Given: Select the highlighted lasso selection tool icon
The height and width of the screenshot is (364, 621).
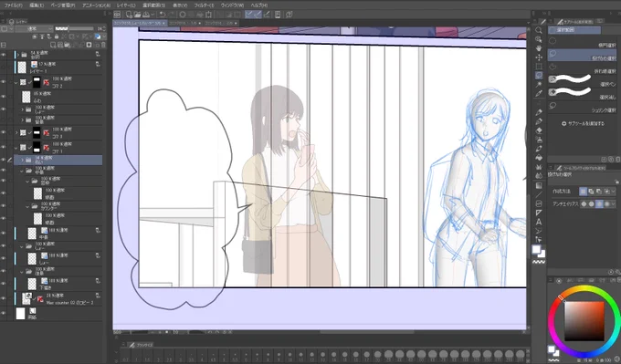Looking at the screenshot, I should pos(539,75).
